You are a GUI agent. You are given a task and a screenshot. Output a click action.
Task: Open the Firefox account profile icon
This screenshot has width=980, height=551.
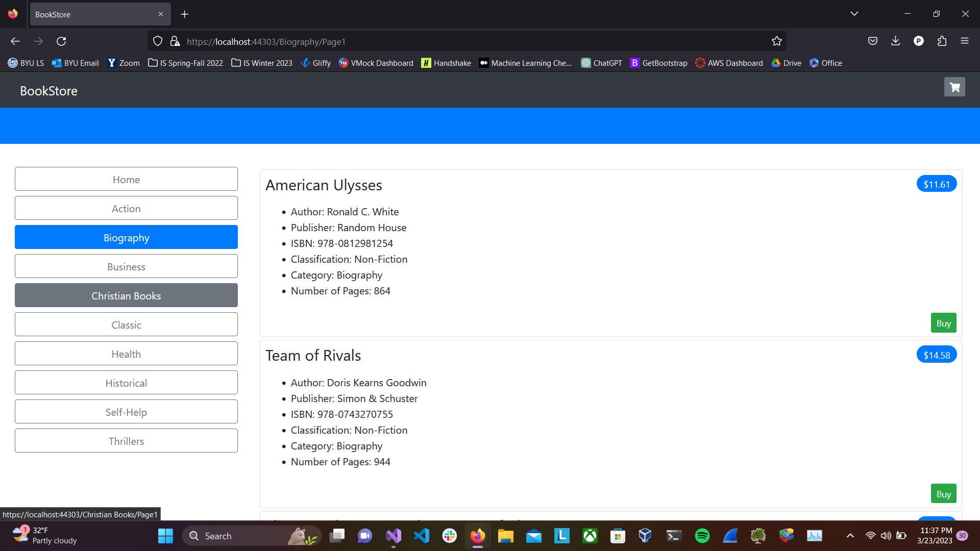[x=919, y=41]
